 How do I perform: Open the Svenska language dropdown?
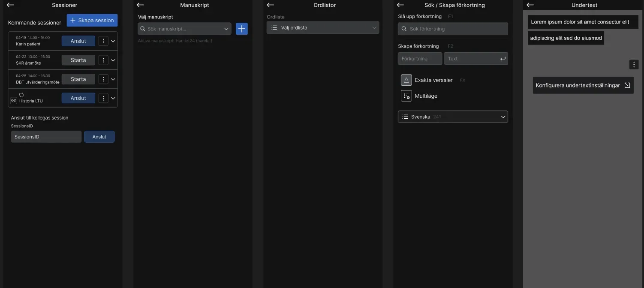coord(453,117)
